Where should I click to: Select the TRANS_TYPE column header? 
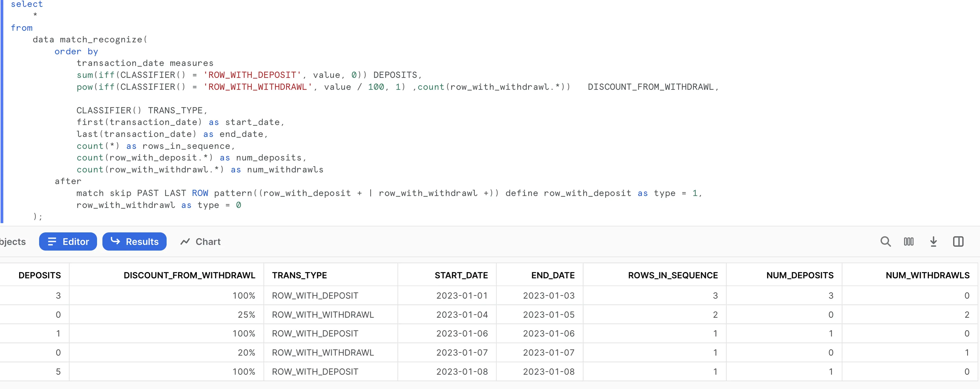pos(299,275)
